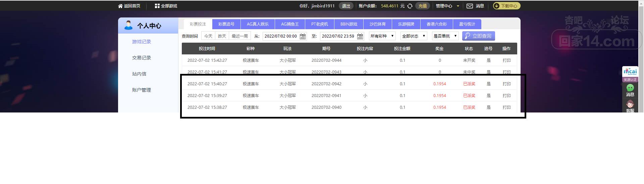This screenshot has height=184, width=644.
Task: Open the 全部状态 dropdown
Action: pyautogui.click(x=414, y=36)
